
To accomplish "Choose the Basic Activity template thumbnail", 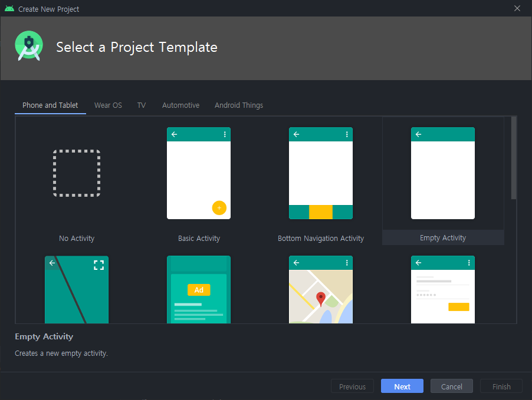I will tap(199, 173).
